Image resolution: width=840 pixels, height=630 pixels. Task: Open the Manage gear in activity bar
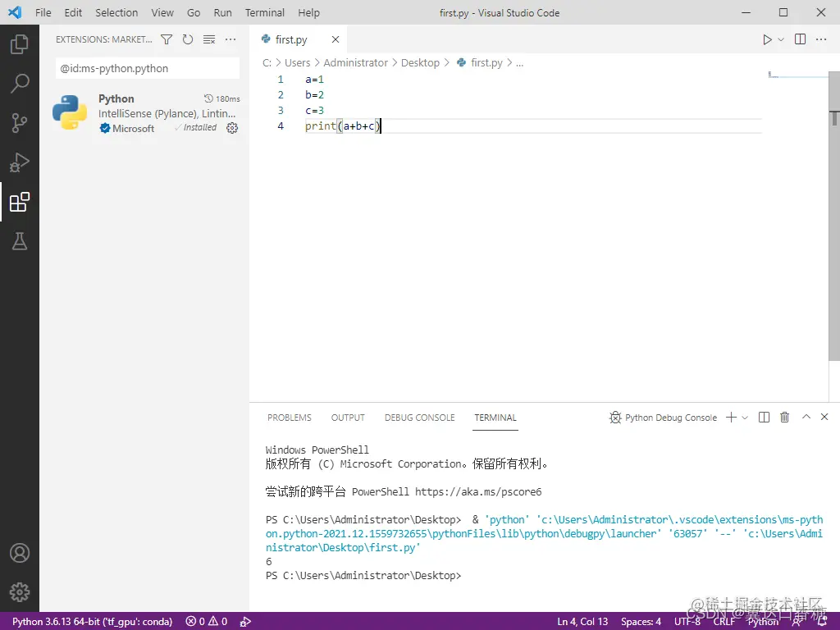[x=20, y=592]
